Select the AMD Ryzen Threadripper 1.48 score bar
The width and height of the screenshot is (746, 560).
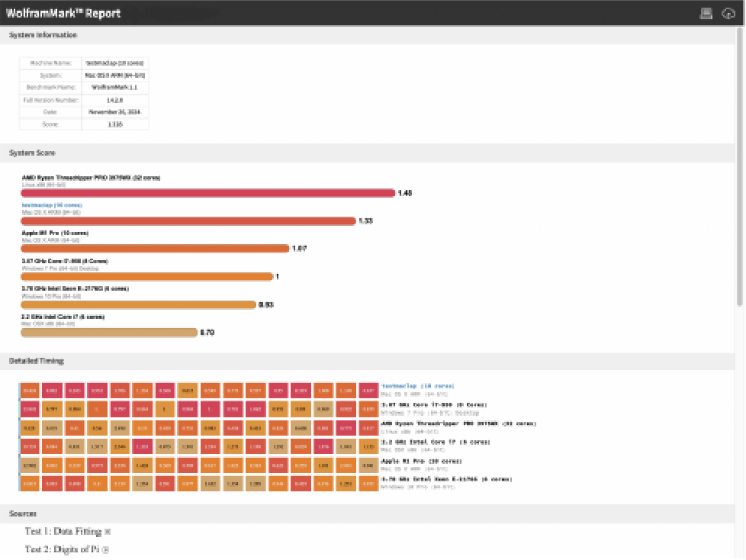click(207, 193)
